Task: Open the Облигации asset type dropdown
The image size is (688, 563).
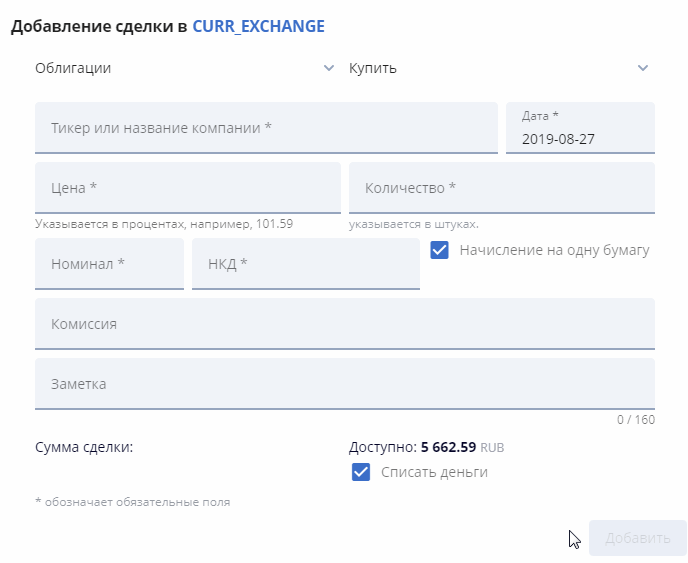Action: click(180, 68)
